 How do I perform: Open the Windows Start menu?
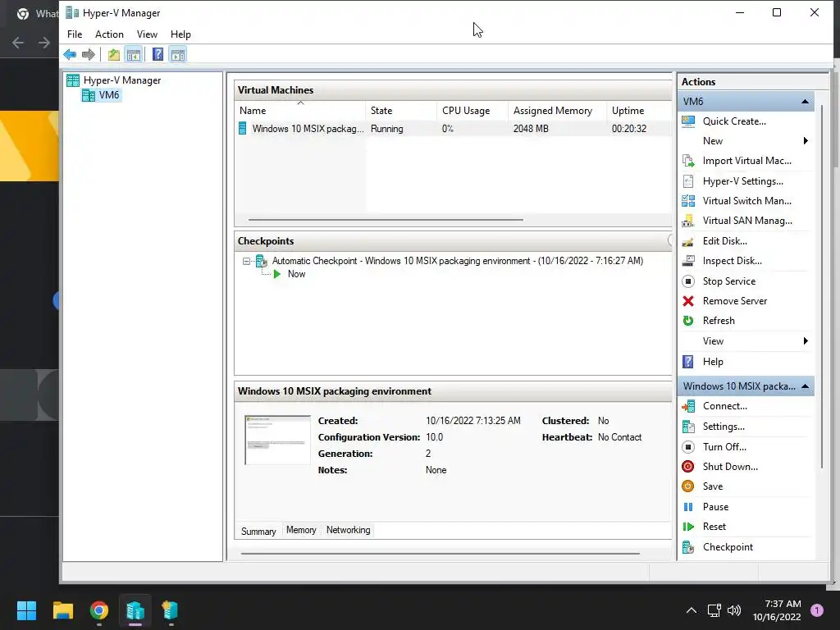coord(26,610)
